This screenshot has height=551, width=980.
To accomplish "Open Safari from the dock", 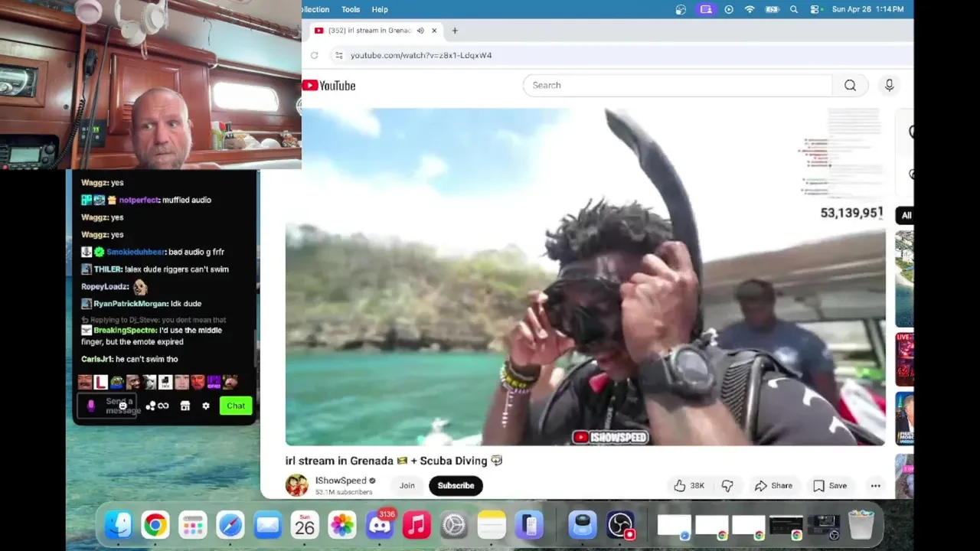I will point(230,525).
